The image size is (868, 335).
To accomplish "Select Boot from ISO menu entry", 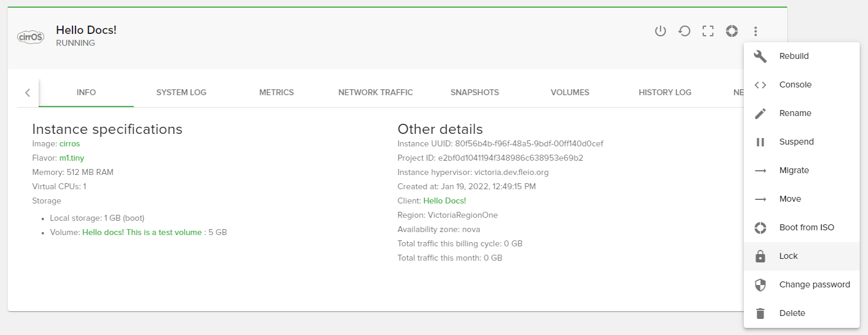I will coord(806,228).
